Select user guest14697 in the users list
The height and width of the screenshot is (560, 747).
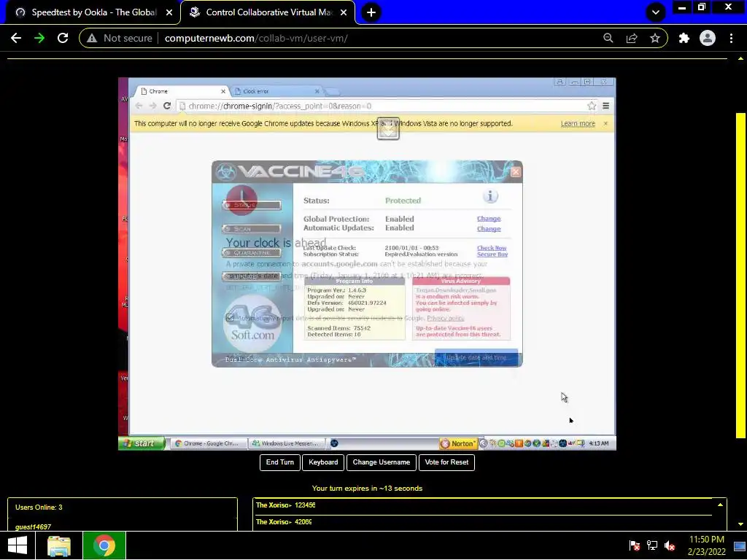(33, 526)
